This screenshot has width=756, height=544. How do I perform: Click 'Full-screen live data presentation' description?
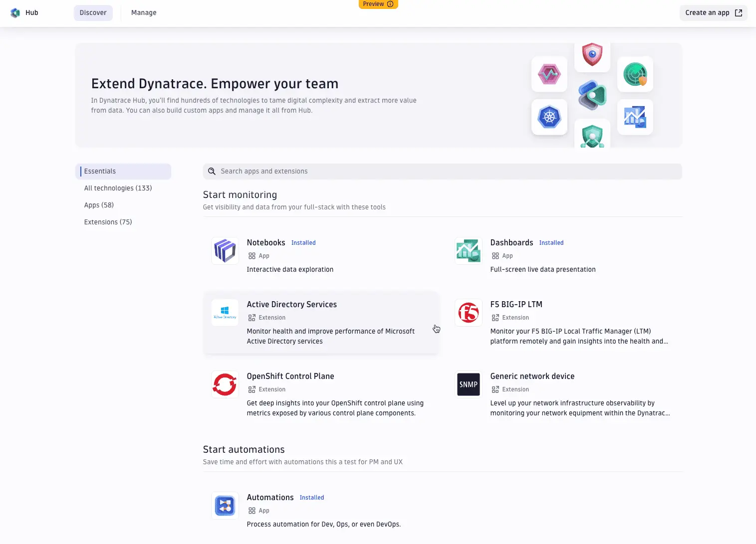coord(543,269)
